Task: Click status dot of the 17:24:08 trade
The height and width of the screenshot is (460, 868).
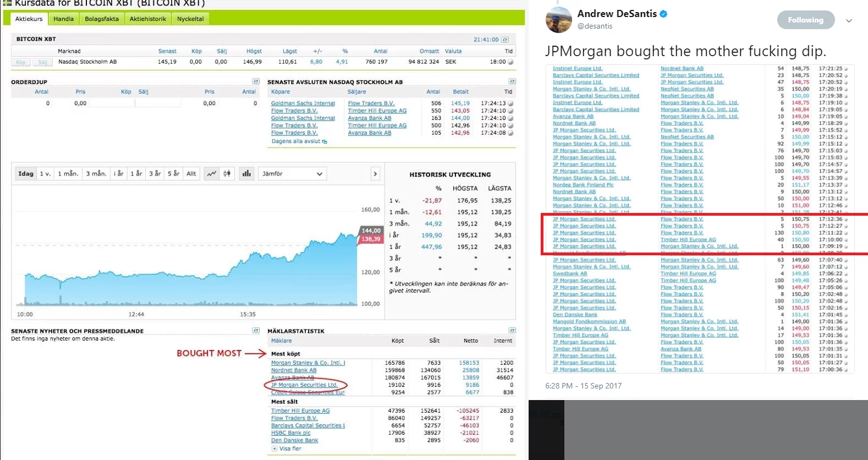Action: (511, 133)
